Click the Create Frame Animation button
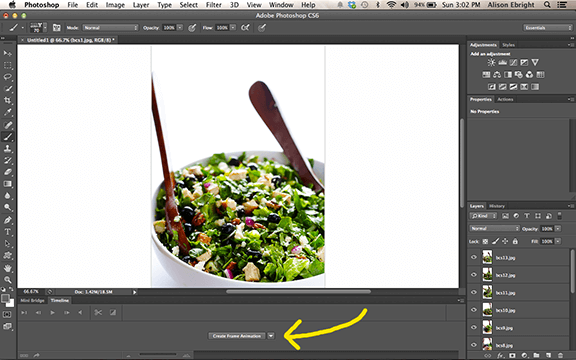Screen dimensions: 576x360 coord(237,336)
